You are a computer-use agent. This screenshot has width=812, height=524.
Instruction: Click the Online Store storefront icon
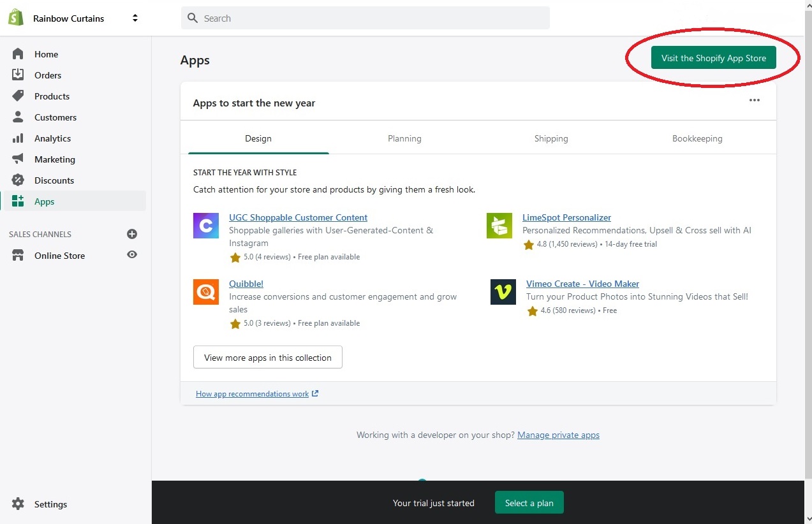point(18,256)
